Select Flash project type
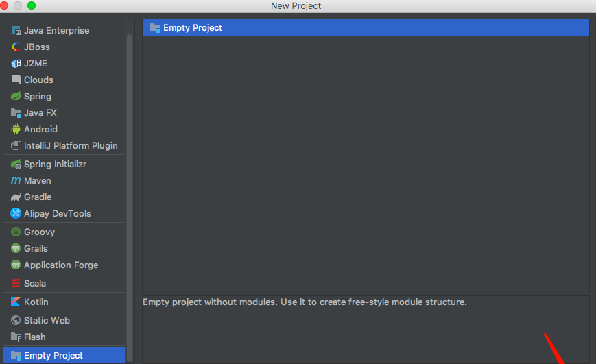This screenshot has width=596, height=364. pyautogui.click(x=64, y=337)
